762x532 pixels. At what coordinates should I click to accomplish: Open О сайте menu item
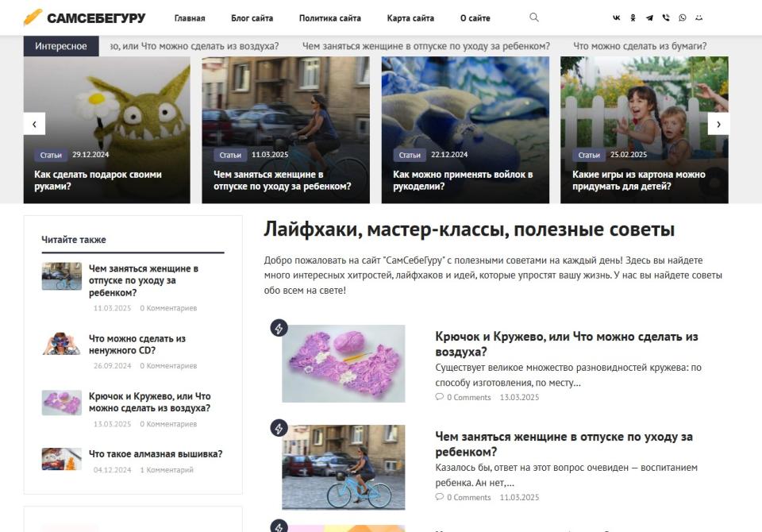click(475, 18)
